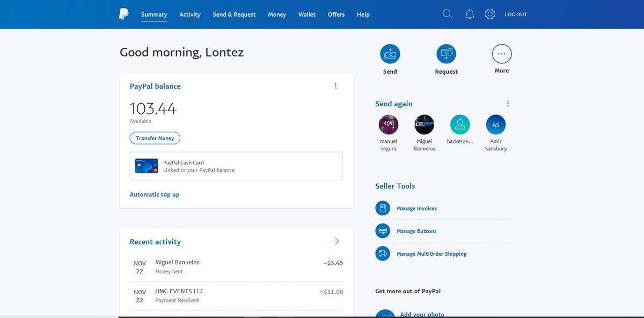Viewport: 644px width, 318px height.
Task: Select the PayPal Cash Card image
Action: point(146,166)
